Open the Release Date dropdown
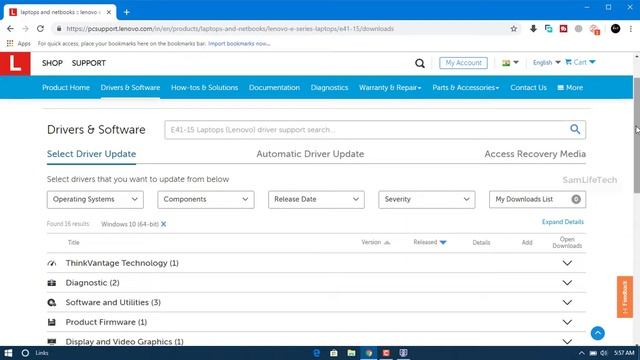The image size is (640, 360). (x=316, y=200)
